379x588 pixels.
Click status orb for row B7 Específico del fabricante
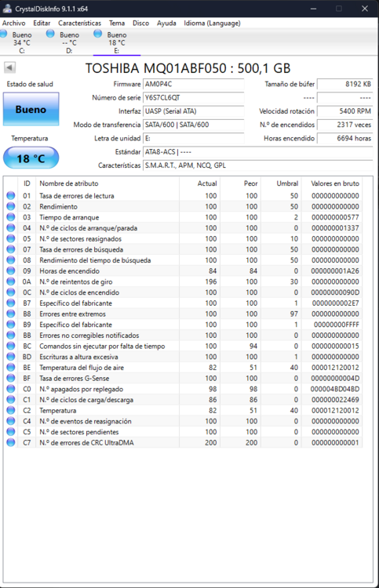point(11,303)
